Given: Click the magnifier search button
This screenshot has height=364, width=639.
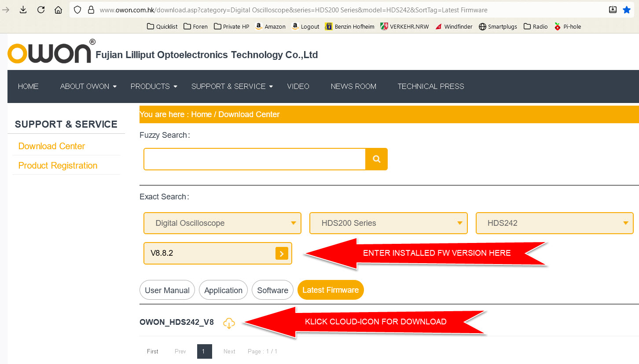Looking at the screenshot, I should pyautogui.click(x=376, y=159).
